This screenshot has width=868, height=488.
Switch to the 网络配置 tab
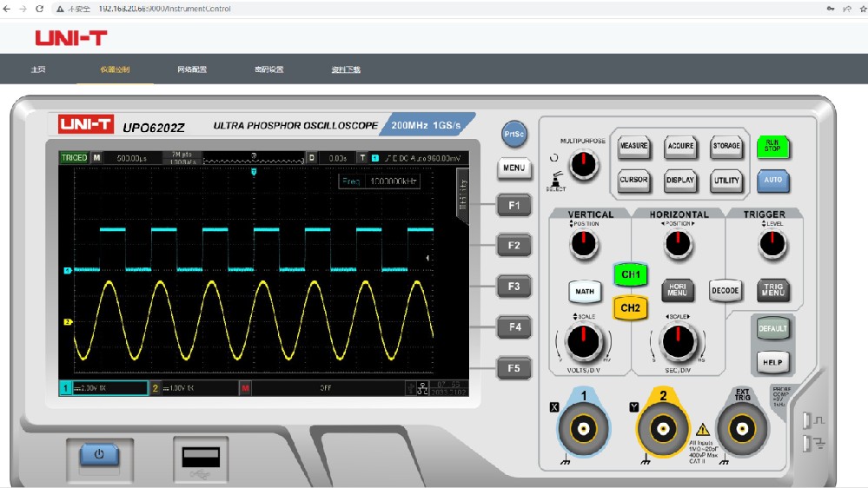(x=192, y=69)
